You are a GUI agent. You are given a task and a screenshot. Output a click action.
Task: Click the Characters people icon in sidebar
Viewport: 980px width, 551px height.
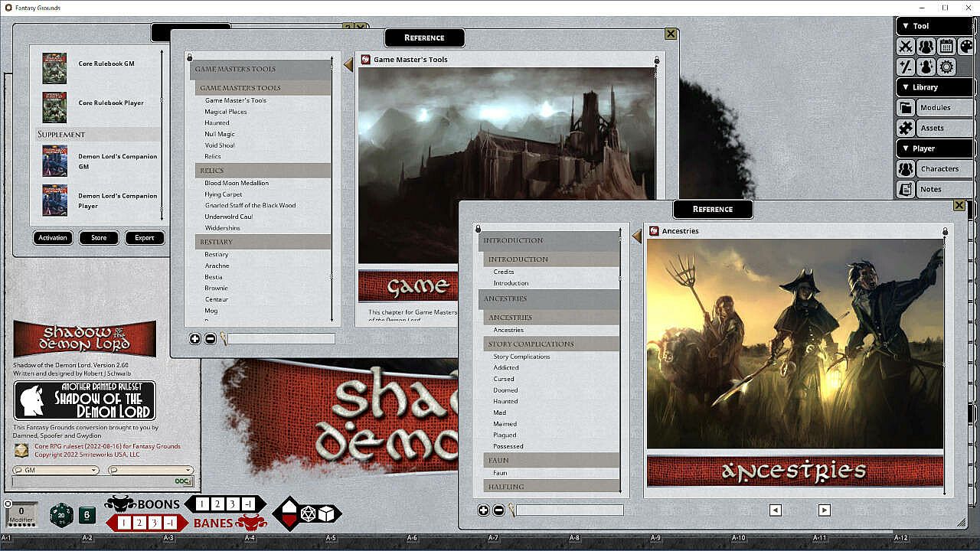906,169
